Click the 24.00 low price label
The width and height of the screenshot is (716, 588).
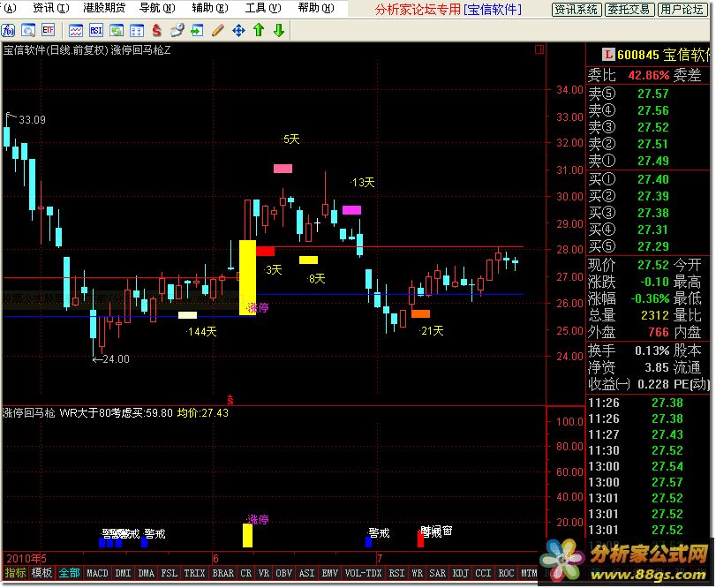tap(116, 359)
